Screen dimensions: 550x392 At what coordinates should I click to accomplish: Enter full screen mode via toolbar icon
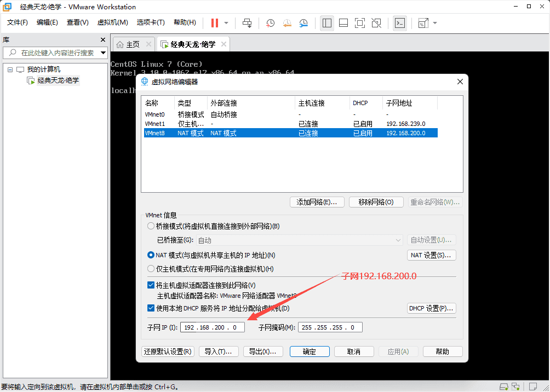click(360, 23)
